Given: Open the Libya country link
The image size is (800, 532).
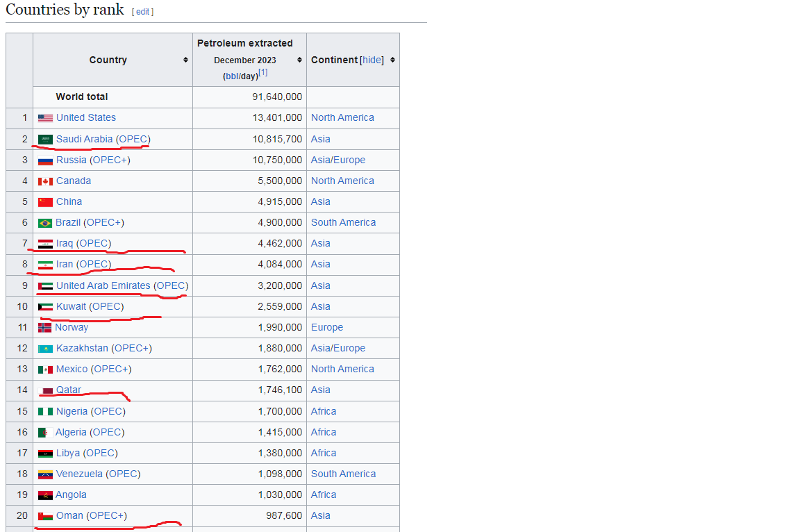Looking at the screenshot, I should [68, 454].
